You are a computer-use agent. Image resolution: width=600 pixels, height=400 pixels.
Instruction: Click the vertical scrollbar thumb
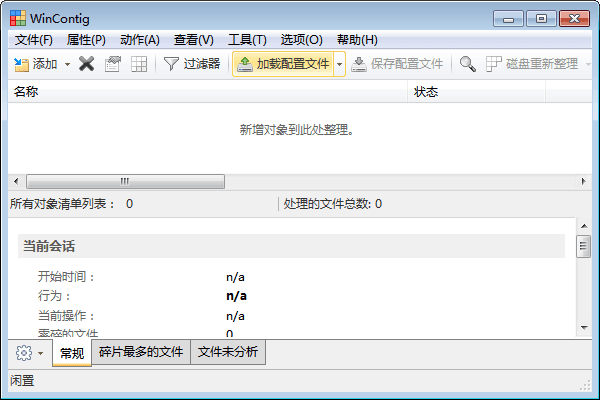click(x=584, y=246)
